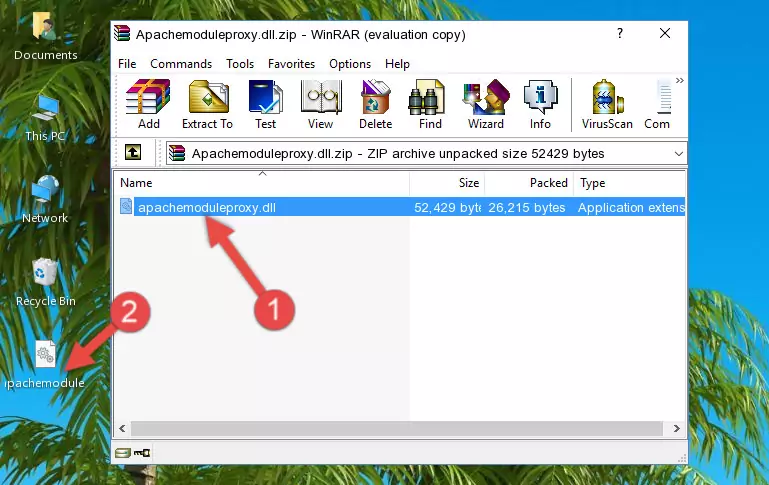Open the Help menu
The image size is (769, 485).
(397, 64)
